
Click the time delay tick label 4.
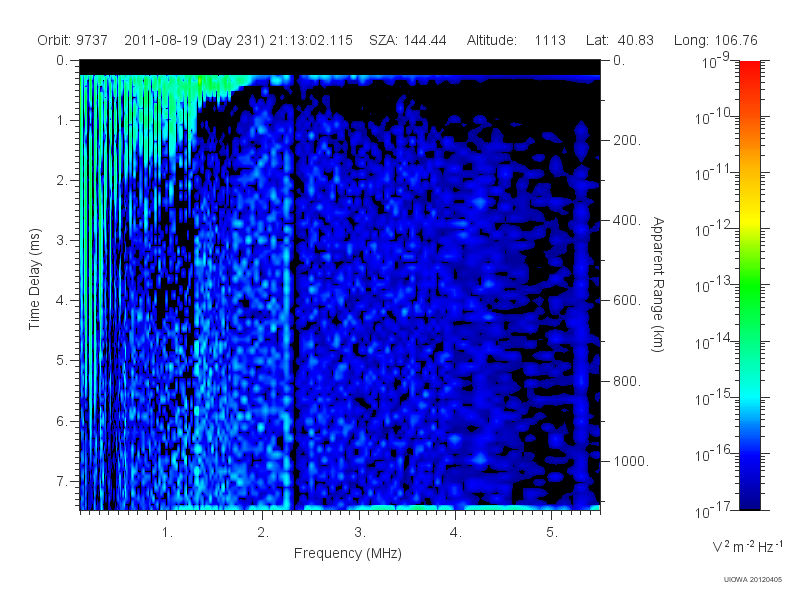pyautogui.click(x=62, y=301)
